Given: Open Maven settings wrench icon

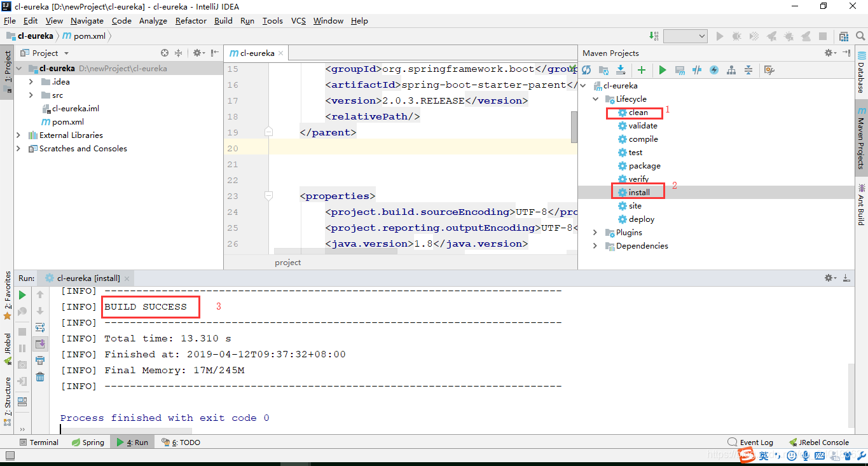Looking at the screenshot, I should point(769,70).
